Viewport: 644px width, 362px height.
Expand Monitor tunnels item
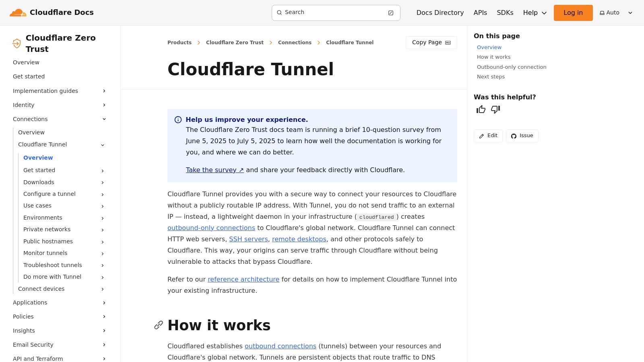[103, 253]
